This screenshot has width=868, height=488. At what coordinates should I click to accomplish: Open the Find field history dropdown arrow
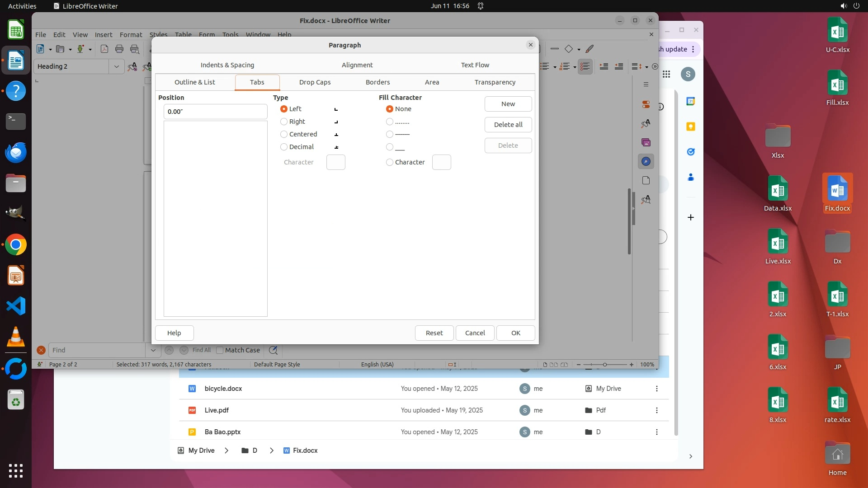pyautogui.click(x=153, y=350)
